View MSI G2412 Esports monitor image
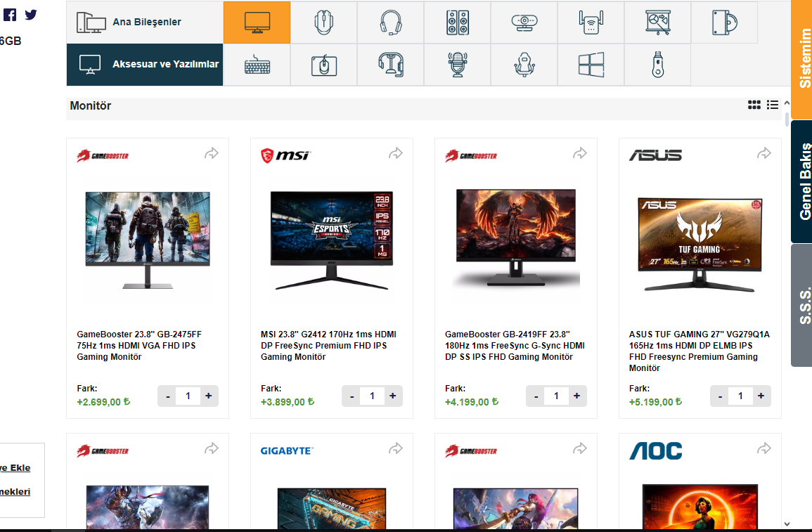 coord(331,240)
